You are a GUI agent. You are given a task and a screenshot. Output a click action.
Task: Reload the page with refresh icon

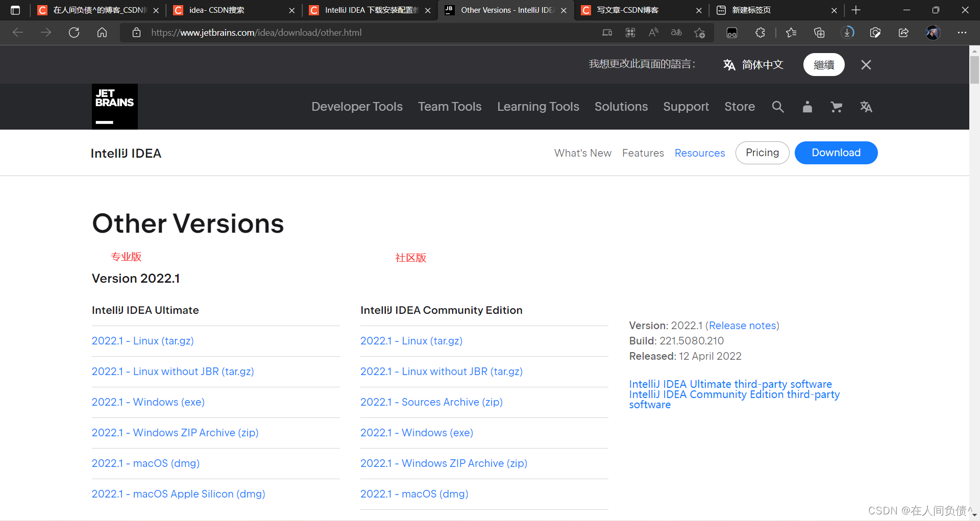[74, 33]
